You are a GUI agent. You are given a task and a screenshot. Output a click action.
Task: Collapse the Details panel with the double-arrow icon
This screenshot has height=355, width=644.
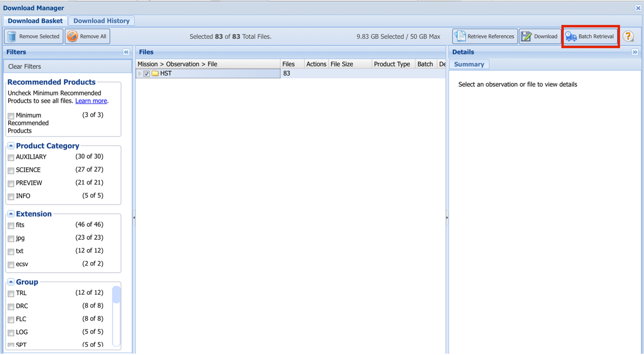tap(635, 52)
